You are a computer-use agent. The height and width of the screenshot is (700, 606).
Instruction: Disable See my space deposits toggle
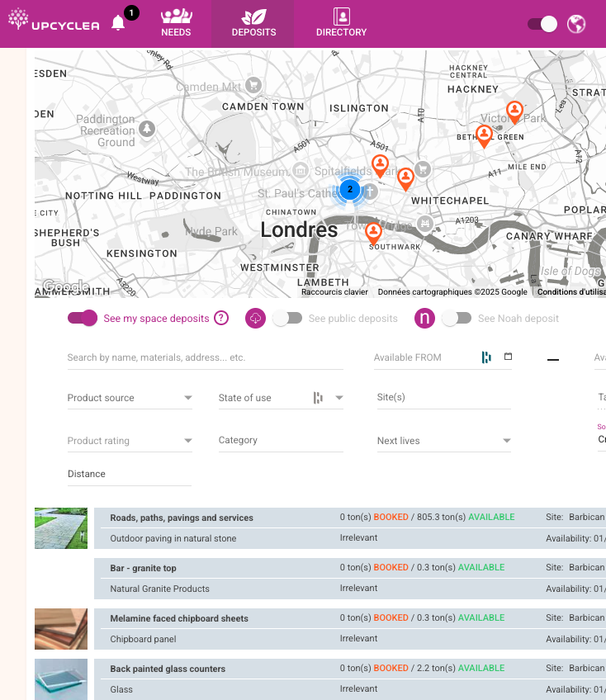83,319
